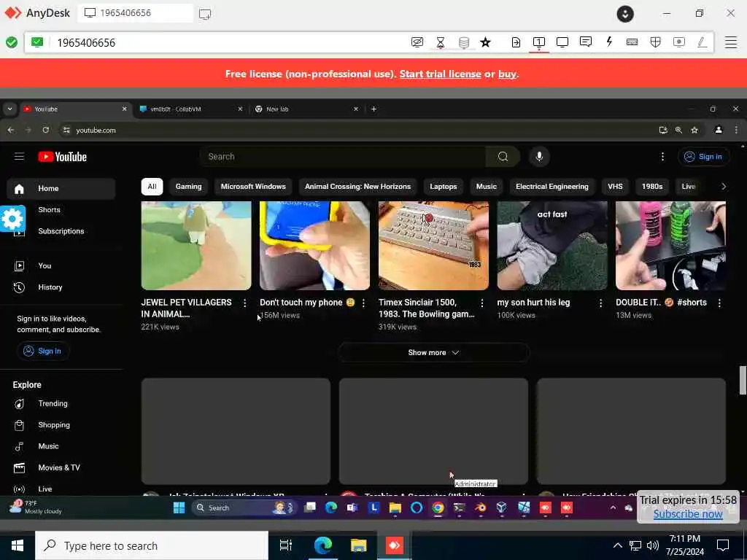The height and width of the screenshot is (560, 747).
Task: Open History in sidebar
Action: (61, 287)
